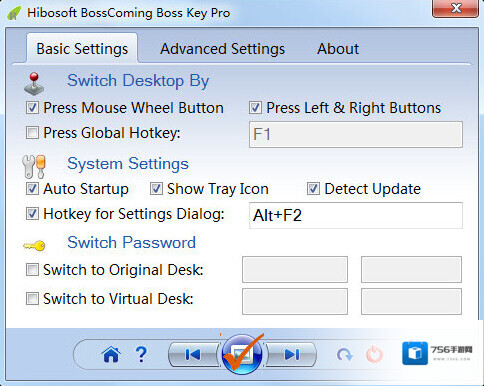The height and width of the screenshot is (386, 484).
Task: Toggle the Auto Startup checkbox
Action: pos(32,189)
